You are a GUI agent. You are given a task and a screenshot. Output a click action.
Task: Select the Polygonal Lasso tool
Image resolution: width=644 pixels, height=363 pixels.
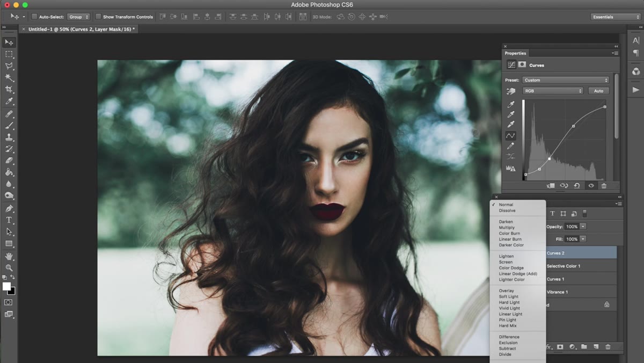pos(9,66)
